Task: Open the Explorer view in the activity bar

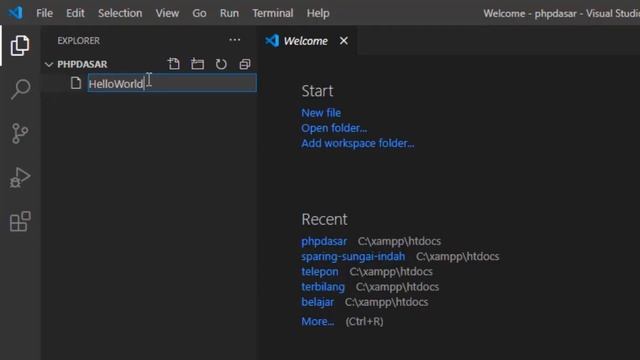Action: coord(20,45)
